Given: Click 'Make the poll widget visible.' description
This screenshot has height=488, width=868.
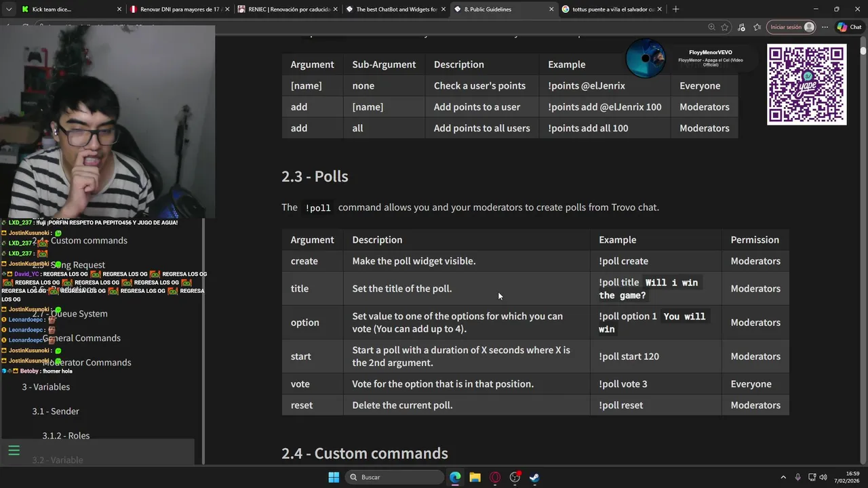Looking at the screenshot, I should coord(414,261).
